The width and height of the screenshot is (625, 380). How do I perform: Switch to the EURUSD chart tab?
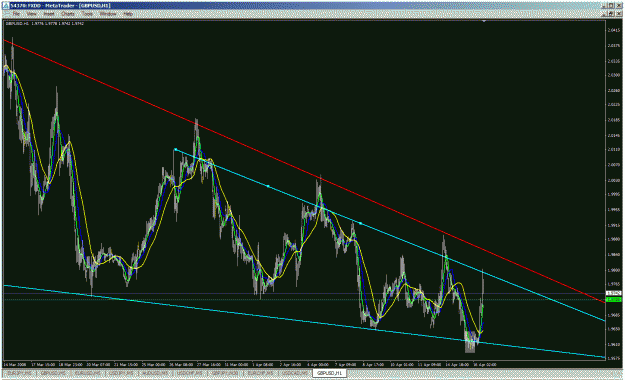click(88, 373)
